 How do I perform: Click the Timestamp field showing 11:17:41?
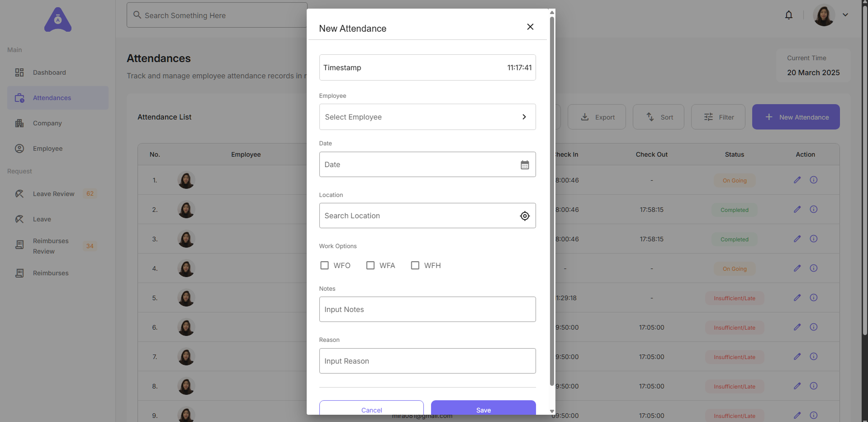pos(427,67)
